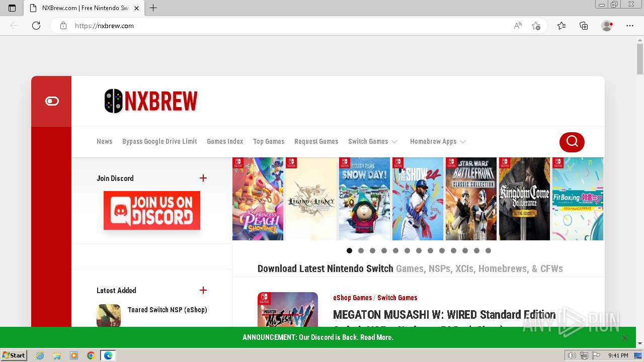Image resolution: width=644 pixels, height=362 pixels.
Task: Open the browser profile avatar
Action: coord(607,26)
